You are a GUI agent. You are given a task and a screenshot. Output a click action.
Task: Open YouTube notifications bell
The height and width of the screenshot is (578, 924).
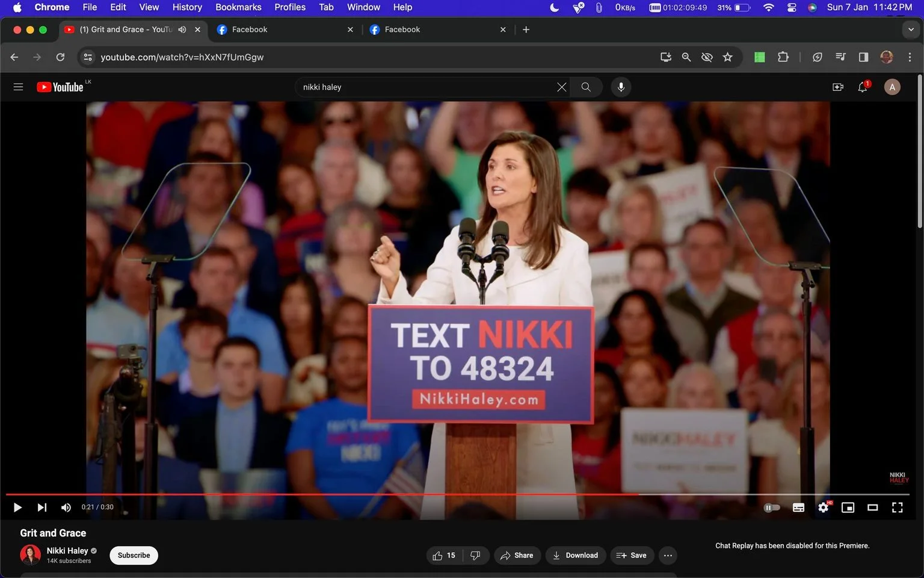(x=863, y=87)
